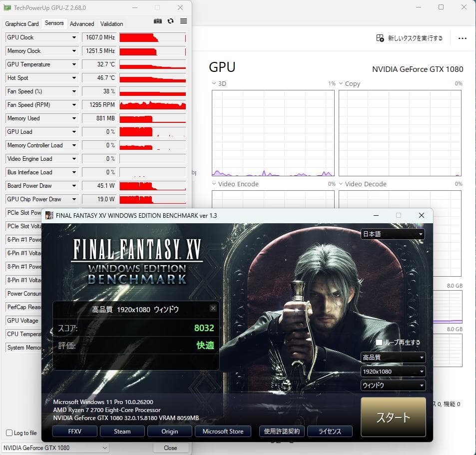
Task: Click the run new task icon in Task Manager
Action: [380, 38]
